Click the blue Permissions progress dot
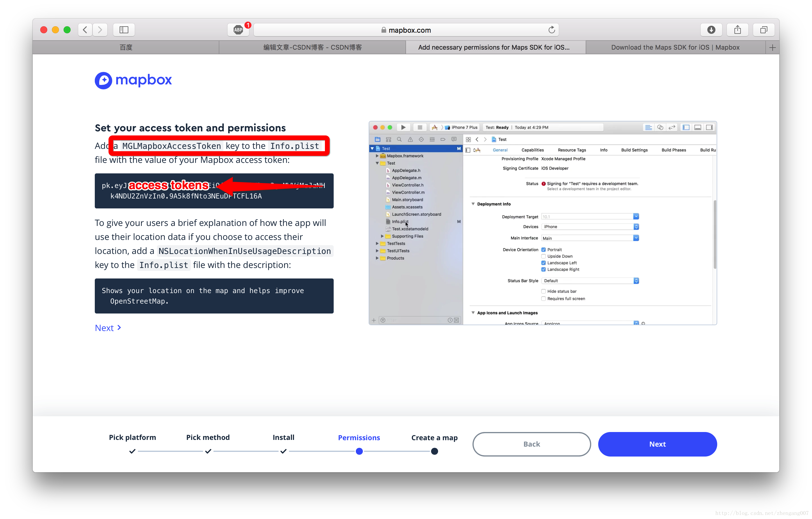Viewport: 812px width, 519px height. [x=359, y=451]
